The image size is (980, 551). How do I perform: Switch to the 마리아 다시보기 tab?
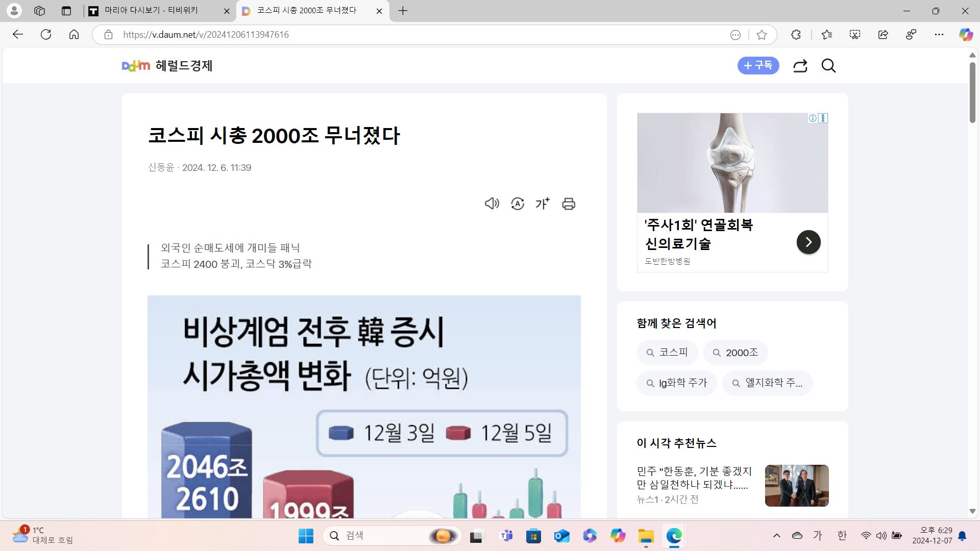(x=153, y=11)
